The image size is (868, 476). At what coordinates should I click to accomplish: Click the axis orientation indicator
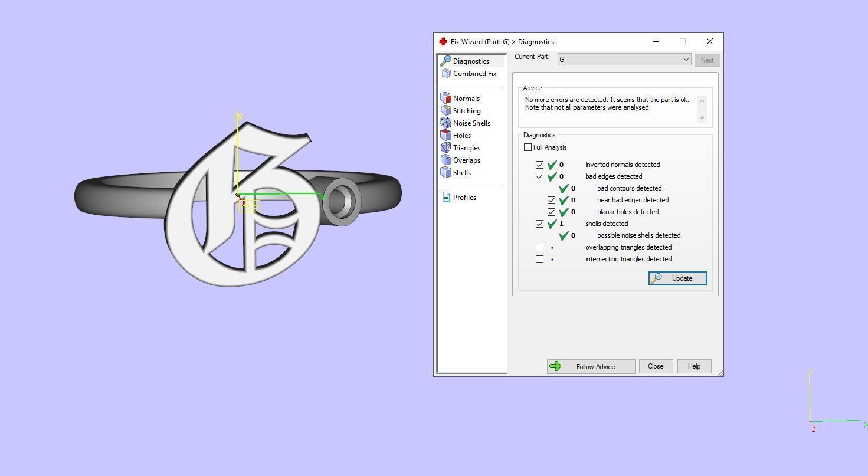tap(837, 401)
